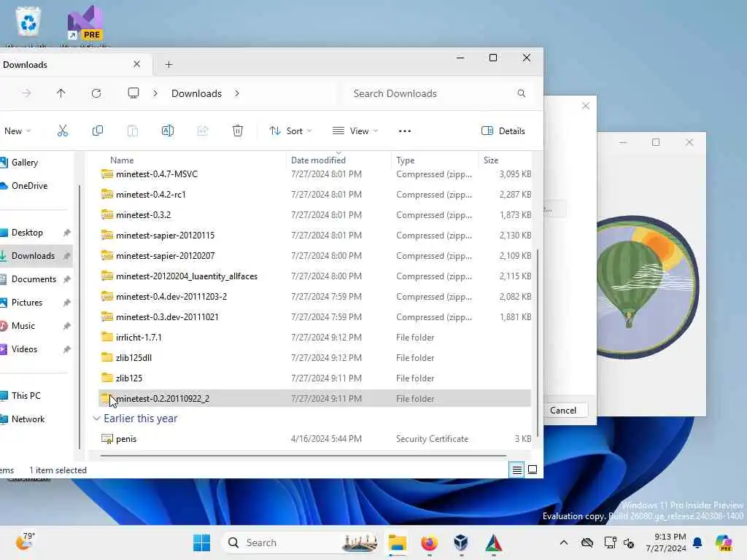
Task: Click the Cut scissors icon
Action: point(63,131)
